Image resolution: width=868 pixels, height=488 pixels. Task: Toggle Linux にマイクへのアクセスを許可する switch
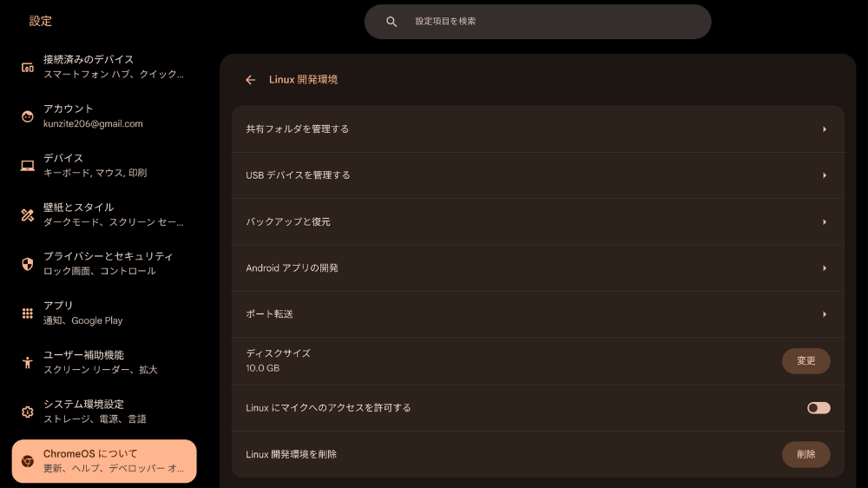click(x=819, y=408)
